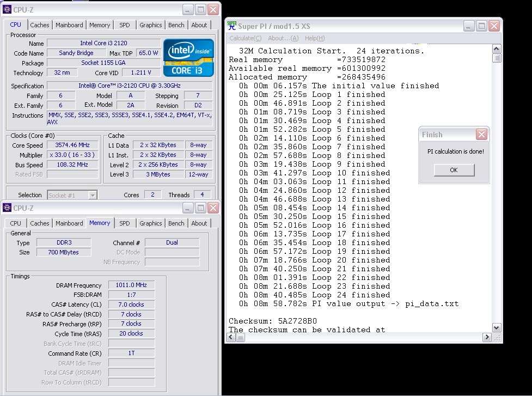The width and height of the screenshot is (532, 396).
Task: Open About tab in top CPU-Z window
Action: 199,25
